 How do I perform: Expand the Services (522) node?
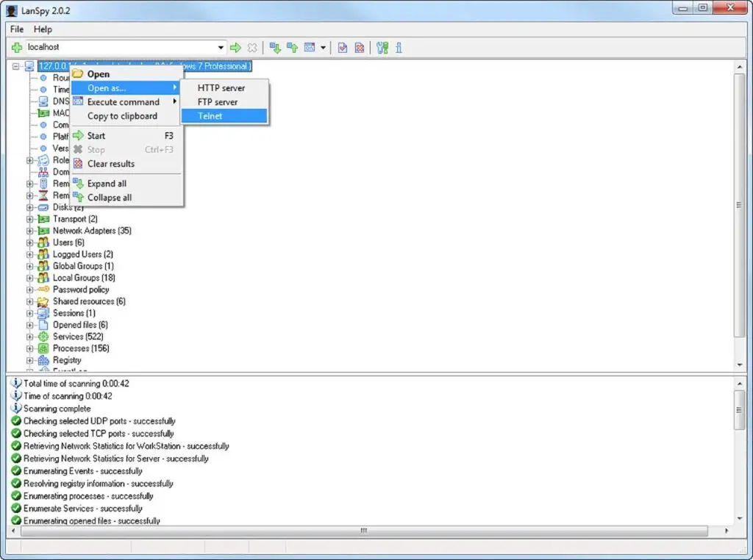pos(29,337)
